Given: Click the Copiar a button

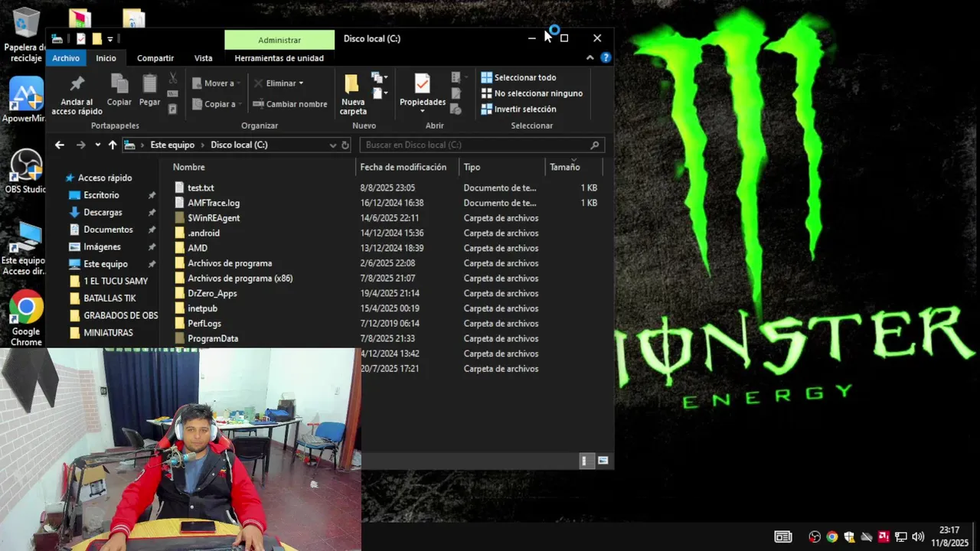Looking at the screenshot, I should [x=215, y=103].
